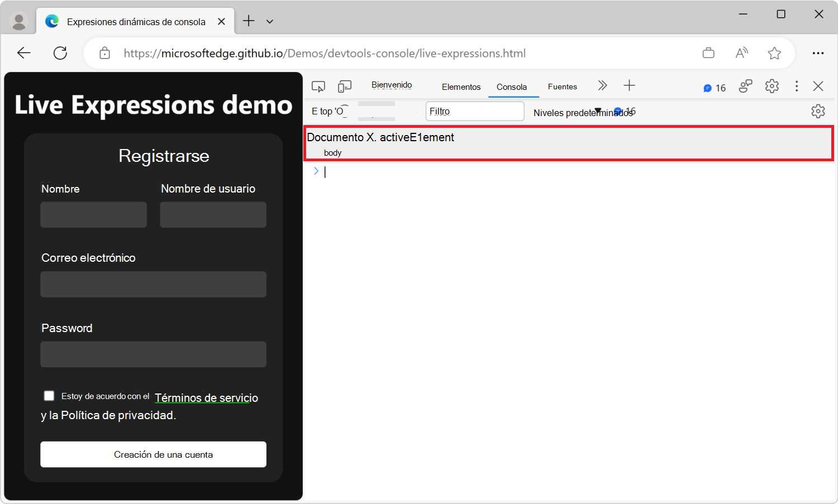Click inside the Filtro input field
Viewport: 838px width, 504px height.
(x=474, y=111)
